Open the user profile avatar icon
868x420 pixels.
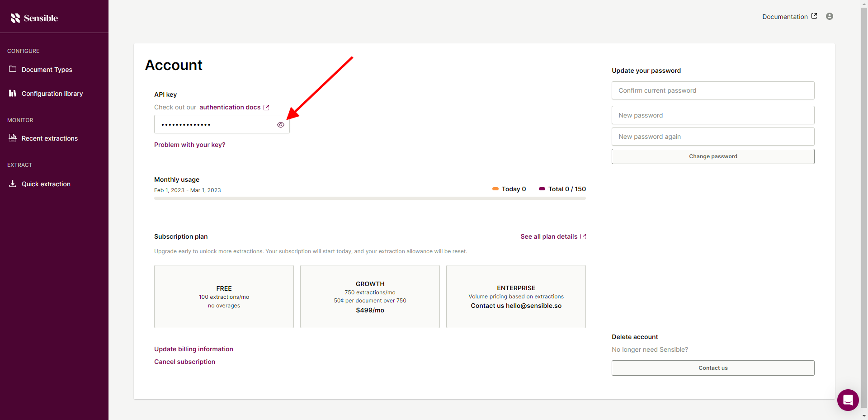830,16
